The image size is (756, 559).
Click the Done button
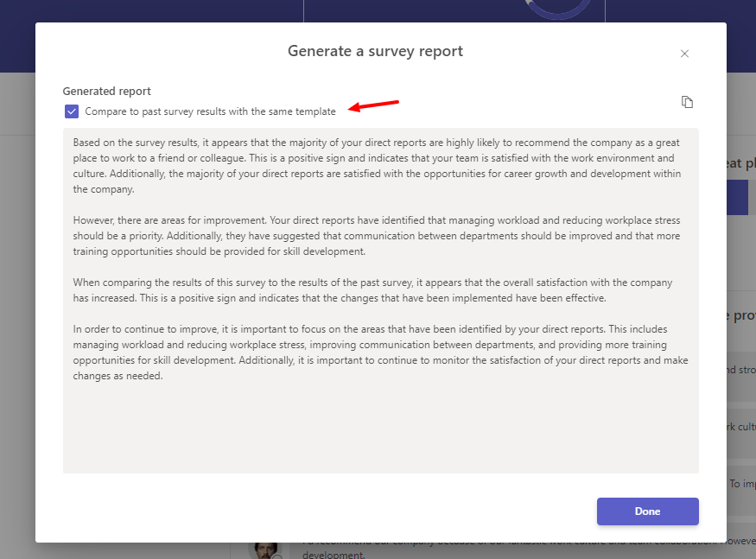click(x=647, y=511)
